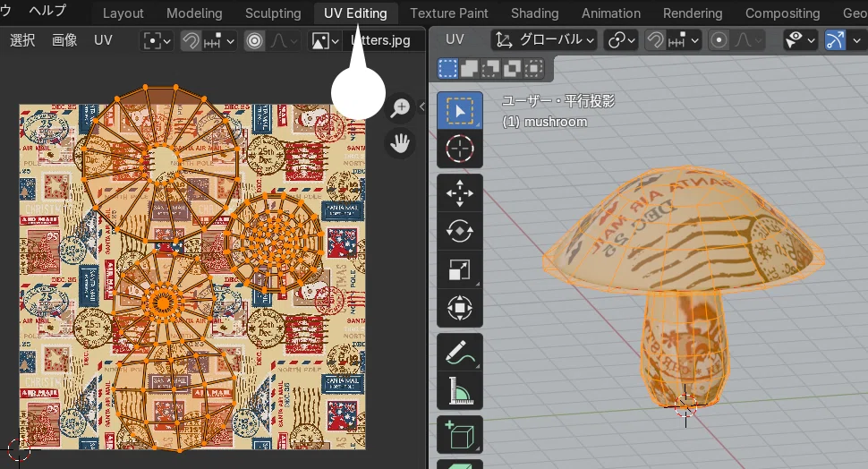Set selection mode to extend
This screenshot has width=868, height=469.
point(470,68)
